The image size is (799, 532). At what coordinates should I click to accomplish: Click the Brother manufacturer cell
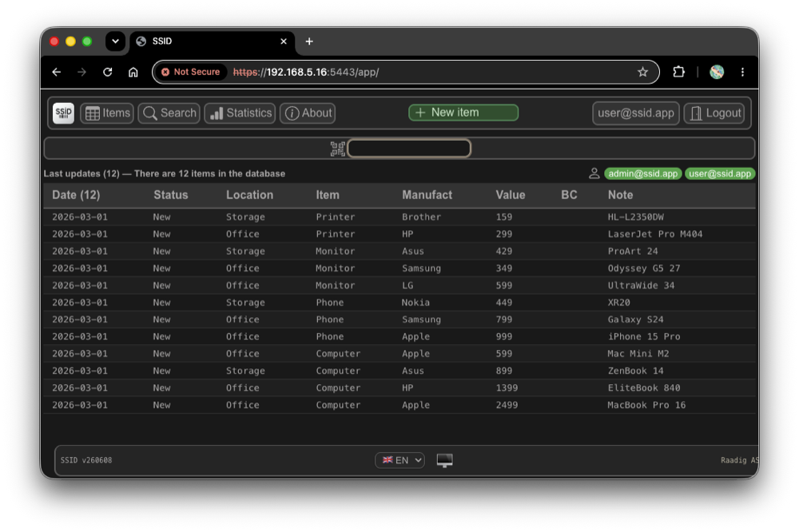click(x=421, y=217)
